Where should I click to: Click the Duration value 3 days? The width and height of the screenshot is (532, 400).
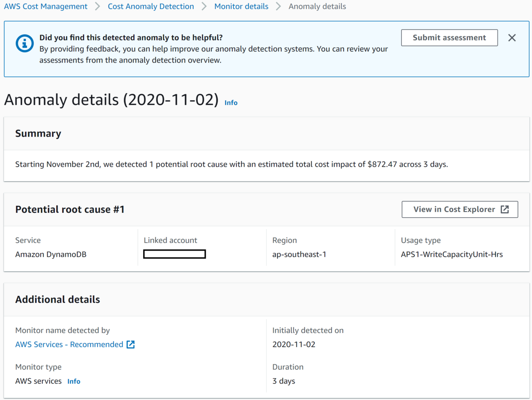pos(284,381)
